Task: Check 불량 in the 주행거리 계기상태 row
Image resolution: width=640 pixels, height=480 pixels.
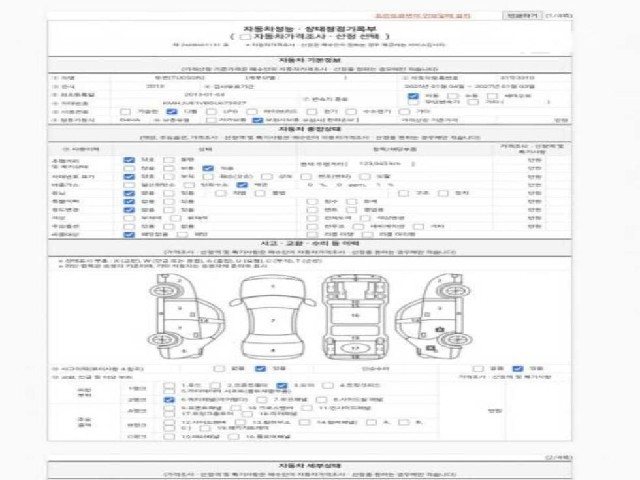Action: pyautogui.click(x=169, y=160)
